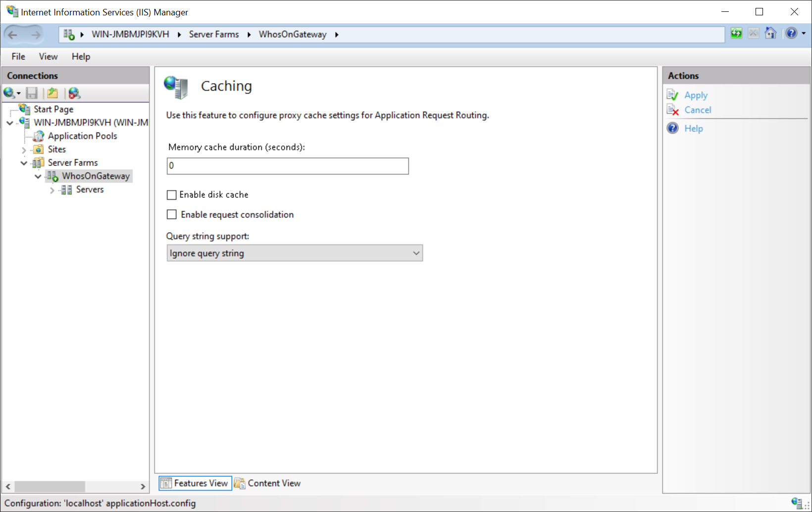812x512 pixels.
Task: Click WhosOnGateway in the breadcrumb
Action: point(293,34)
